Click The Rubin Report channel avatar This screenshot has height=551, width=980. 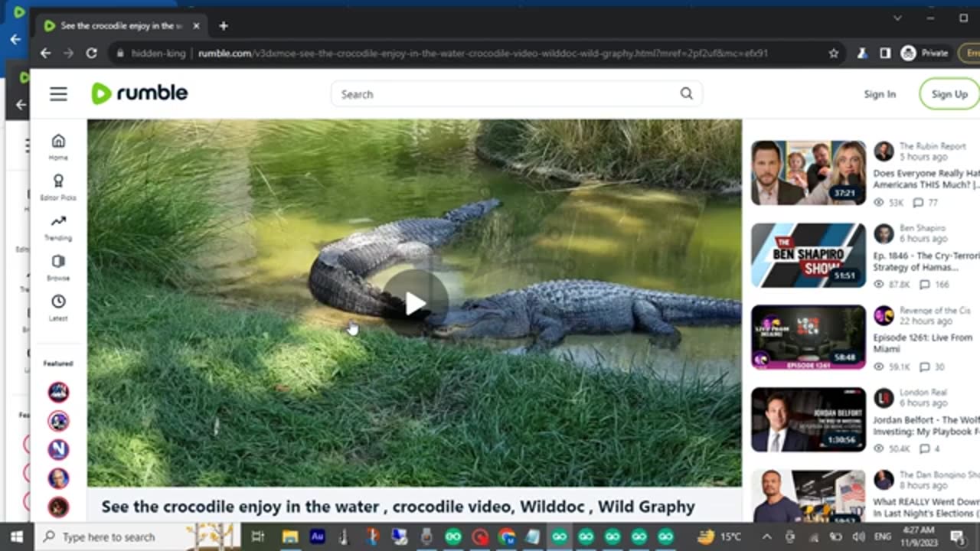[x=884, y=151]
